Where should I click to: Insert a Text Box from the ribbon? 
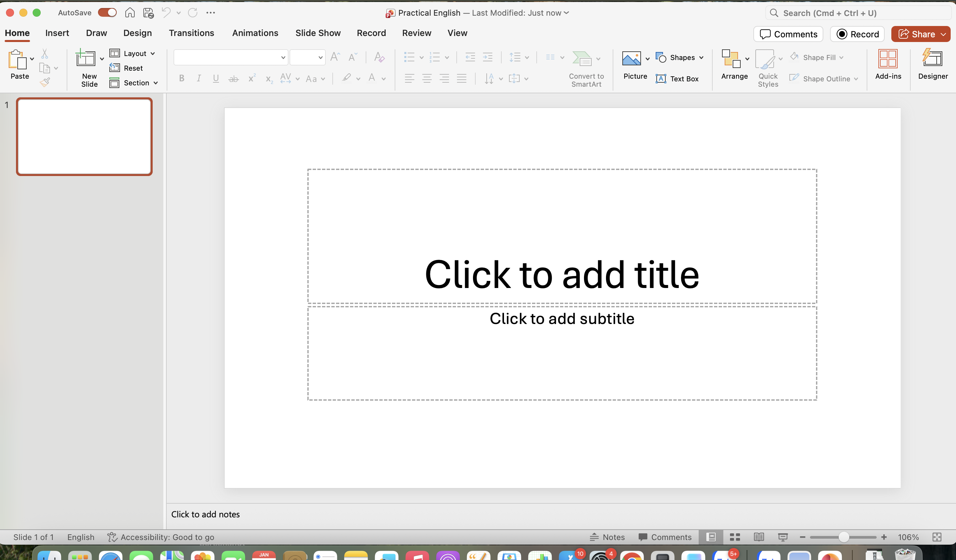point(677,79)
